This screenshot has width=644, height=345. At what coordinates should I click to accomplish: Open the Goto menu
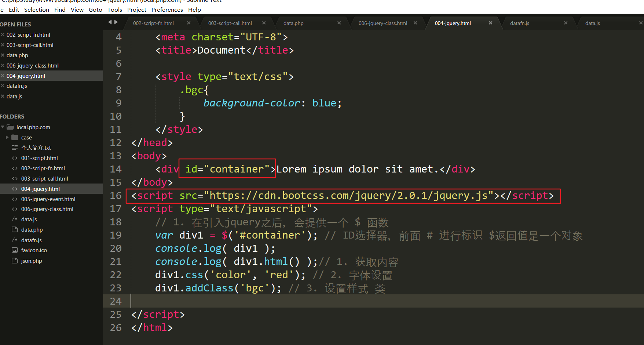[95, 10]
